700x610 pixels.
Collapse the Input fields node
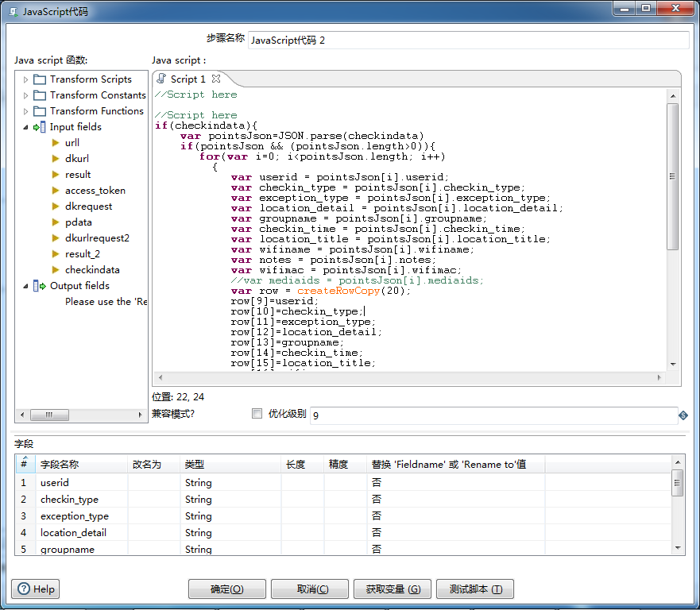(25, 127)
